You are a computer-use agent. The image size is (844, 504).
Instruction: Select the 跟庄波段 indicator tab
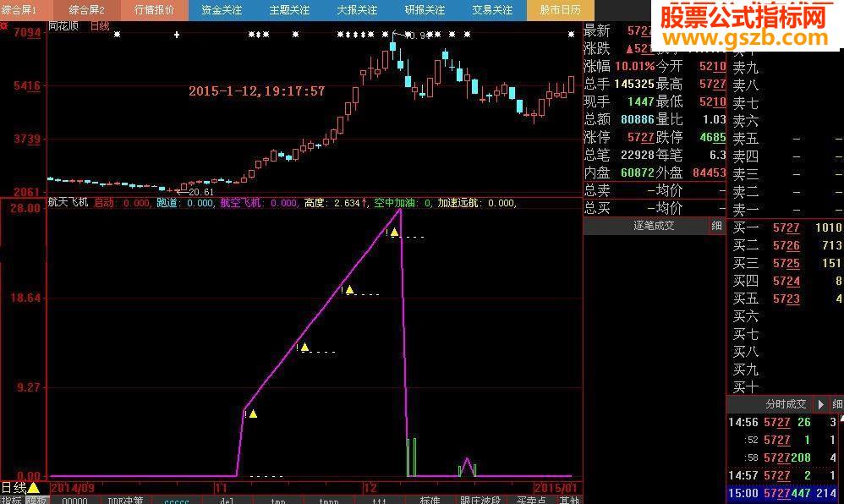pyautogui.click(x=480, y=501)
